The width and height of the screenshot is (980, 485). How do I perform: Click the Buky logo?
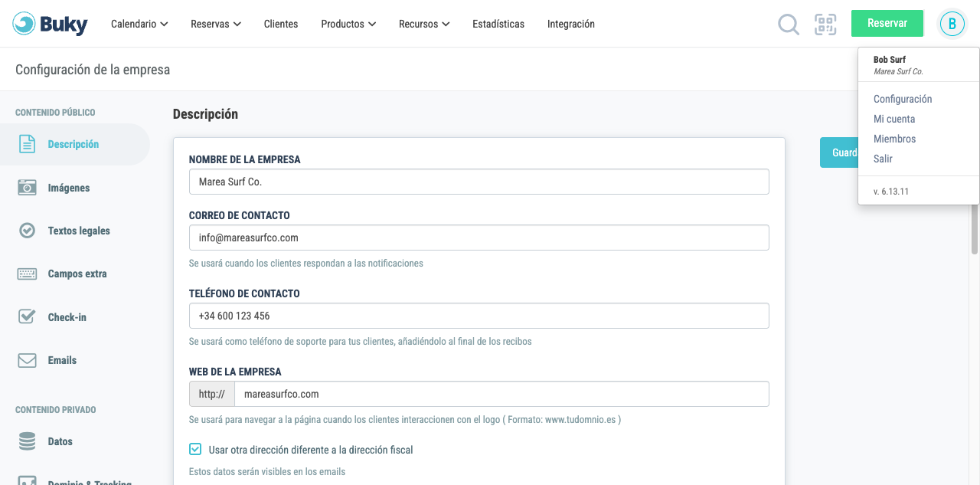51,24
